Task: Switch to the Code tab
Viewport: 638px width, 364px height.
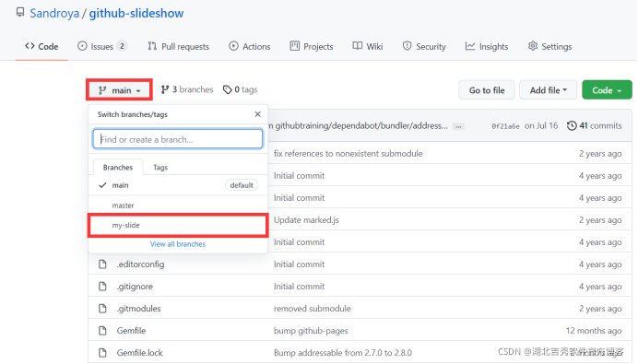Action: [x=41, y=46]
